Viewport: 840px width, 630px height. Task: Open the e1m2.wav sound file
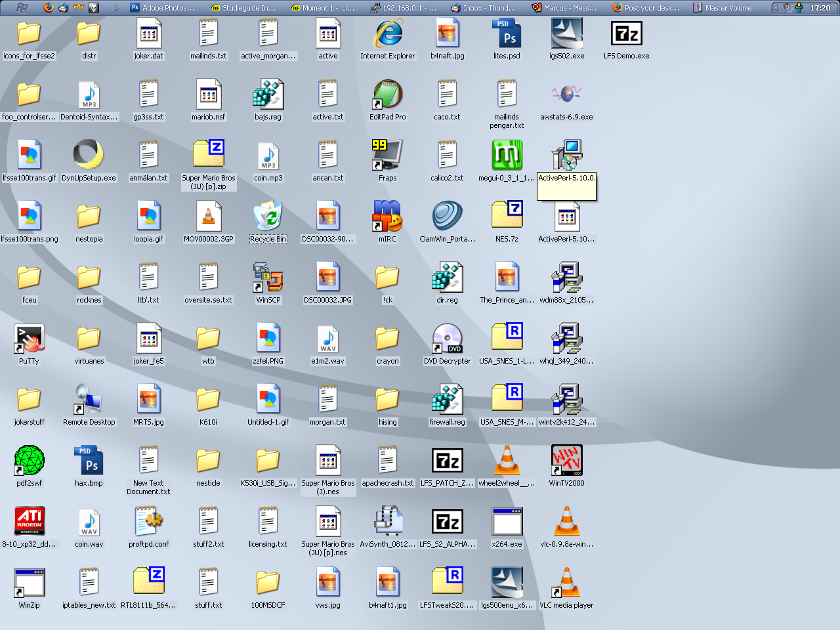[327, 339]
